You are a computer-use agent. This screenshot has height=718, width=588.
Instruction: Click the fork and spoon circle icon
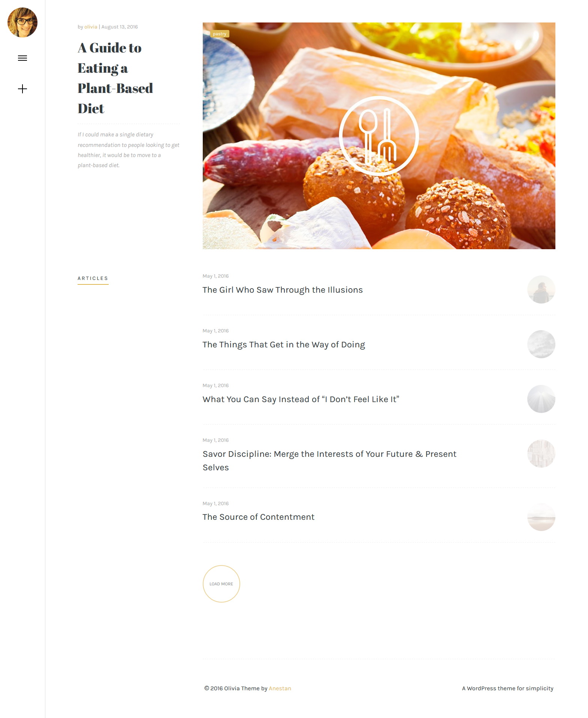(x=379, y=136)
